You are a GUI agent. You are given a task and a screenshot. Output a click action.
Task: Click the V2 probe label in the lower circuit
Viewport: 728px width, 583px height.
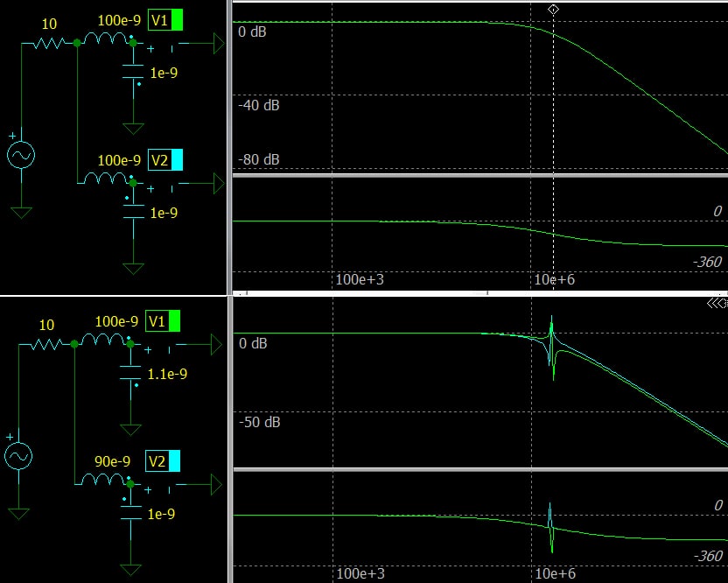click(157, 460)
